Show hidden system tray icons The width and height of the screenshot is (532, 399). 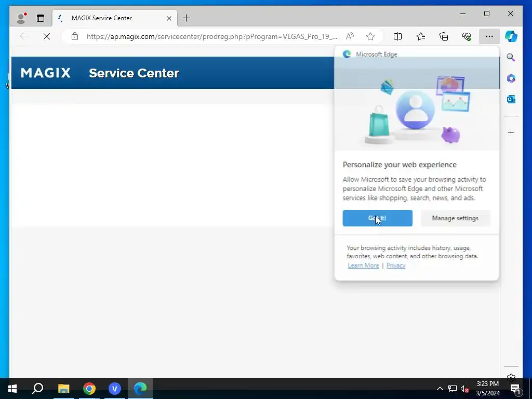(440, 389)
